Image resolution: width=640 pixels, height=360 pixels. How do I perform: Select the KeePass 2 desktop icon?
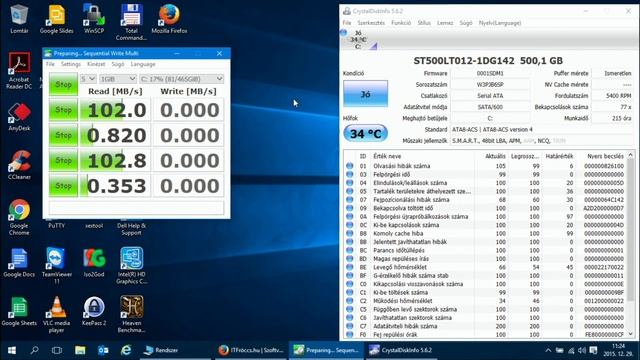pyautogui.click(x=94, y=311)
